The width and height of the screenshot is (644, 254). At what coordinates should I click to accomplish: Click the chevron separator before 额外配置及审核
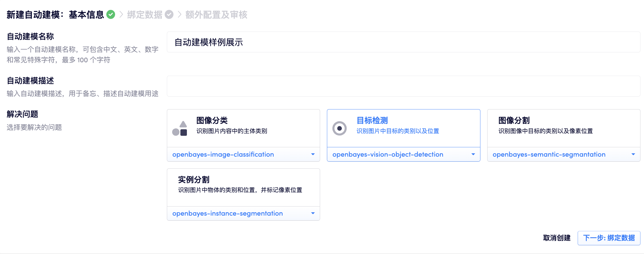click(179, 15)
